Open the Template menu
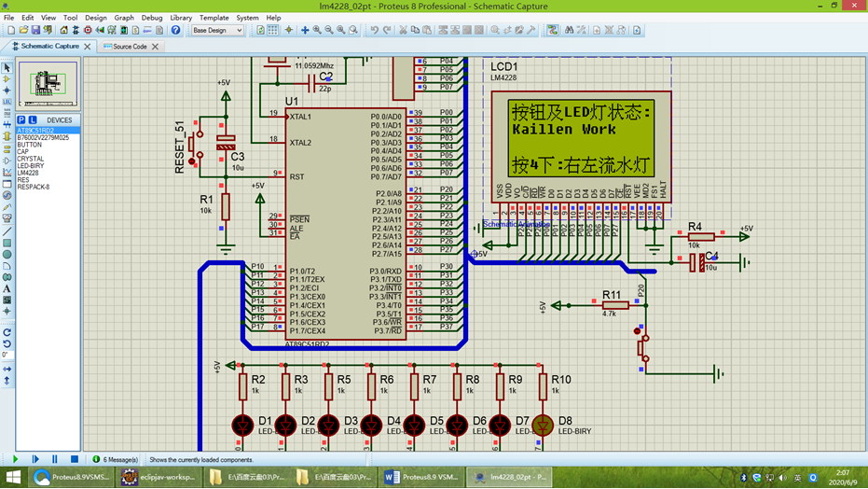 214,18
